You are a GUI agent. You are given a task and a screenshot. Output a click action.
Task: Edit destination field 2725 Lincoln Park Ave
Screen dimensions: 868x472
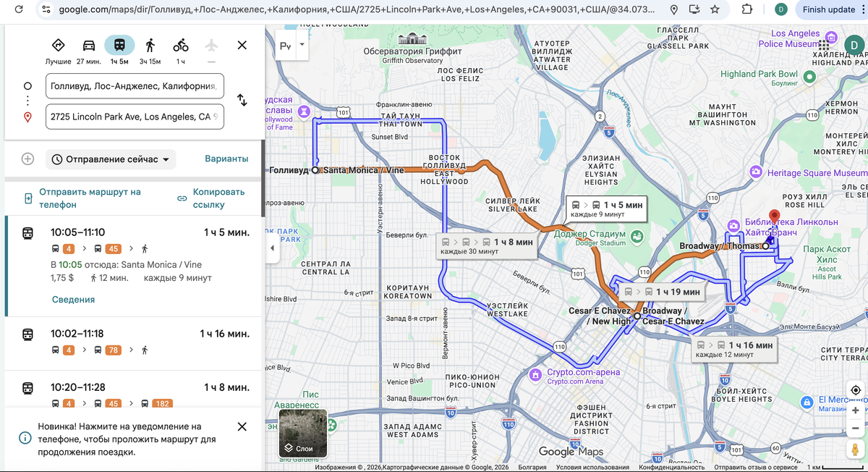tap(135, 117)
